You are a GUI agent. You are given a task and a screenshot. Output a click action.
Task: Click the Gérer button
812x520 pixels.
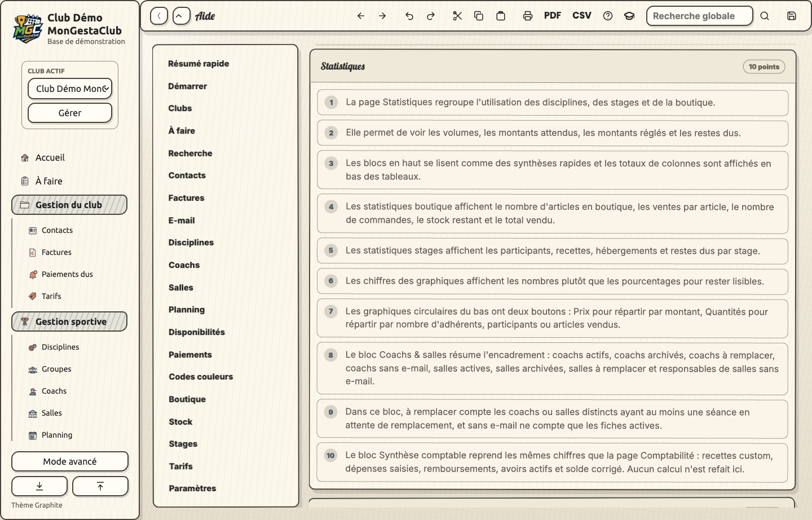click(x=70, y=113)
